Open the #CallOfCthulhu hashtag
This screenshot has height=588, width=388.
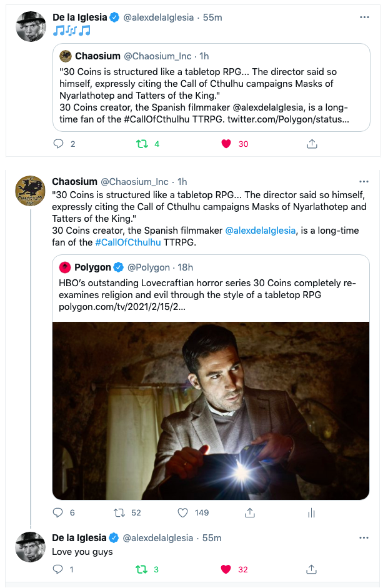(128, 242)
